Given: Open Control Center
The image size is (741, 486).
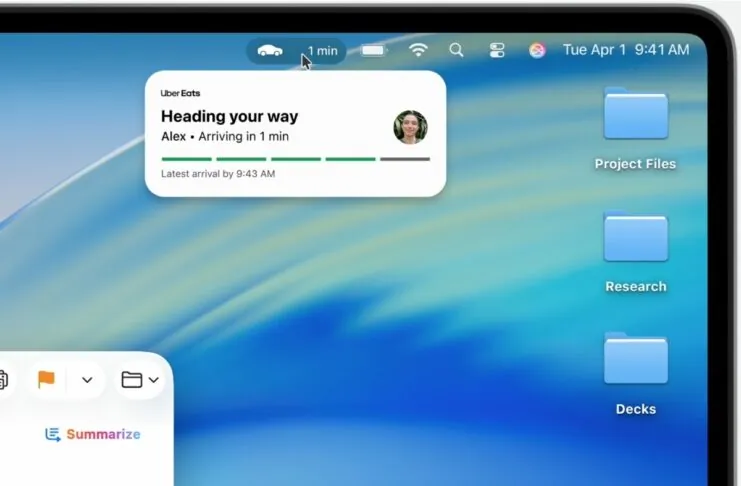Looking at the screenshot, I should click(497, 50).
